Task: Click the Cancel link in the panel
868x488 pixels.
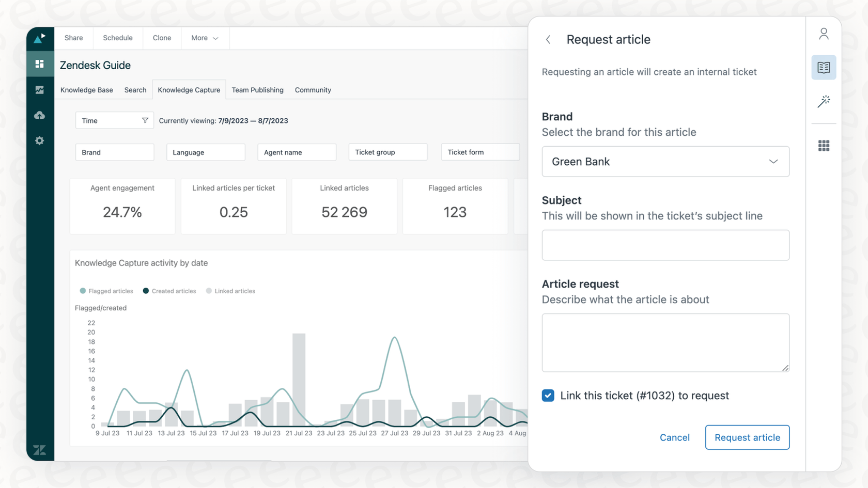Action: point(674,437)
